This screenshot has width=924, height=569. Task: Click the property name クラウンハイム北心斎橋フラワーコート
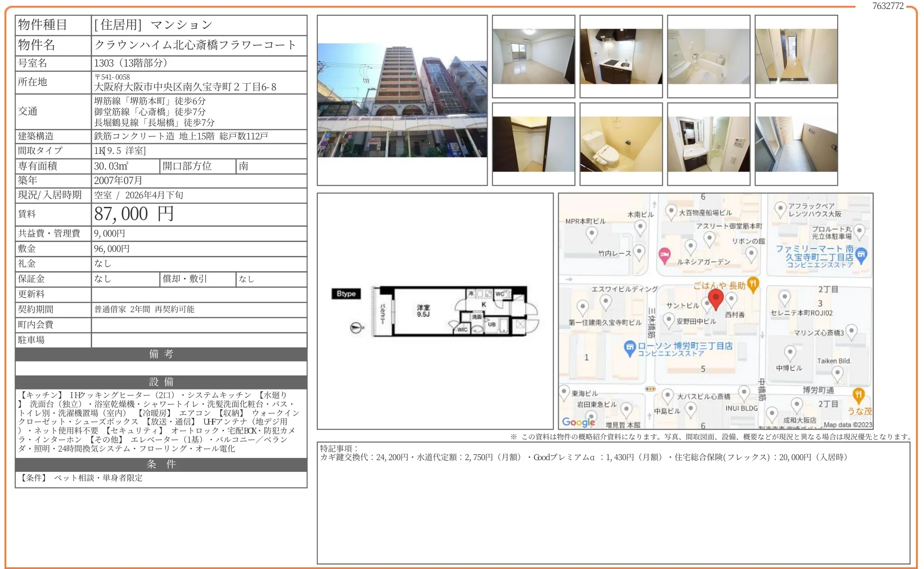pos(195,45)
